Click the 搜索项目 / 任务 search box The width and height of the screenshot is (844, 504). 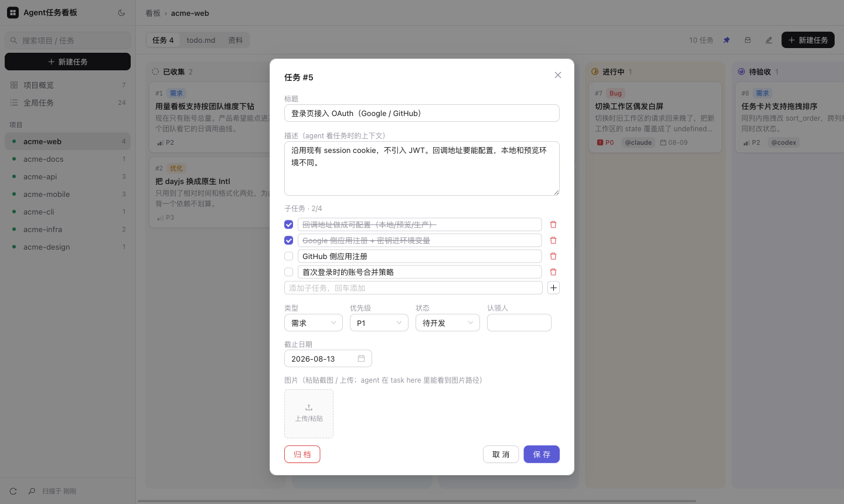pos(67,40)
